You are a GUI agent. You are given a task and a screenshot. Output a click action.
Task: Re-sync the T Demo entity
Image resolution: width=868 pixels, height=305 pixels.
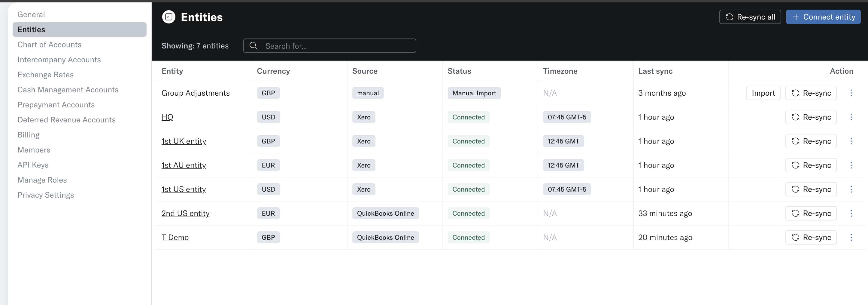click(811, 238)
